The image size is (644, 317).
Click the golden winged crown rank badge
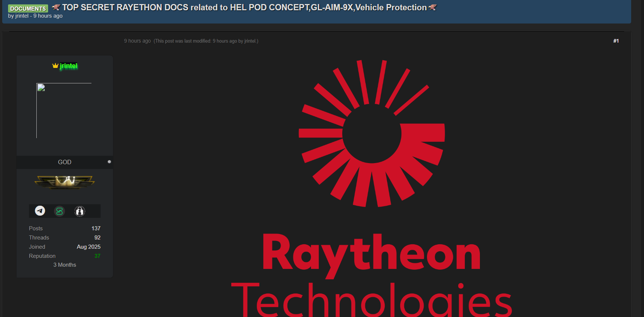coord(65,182)
